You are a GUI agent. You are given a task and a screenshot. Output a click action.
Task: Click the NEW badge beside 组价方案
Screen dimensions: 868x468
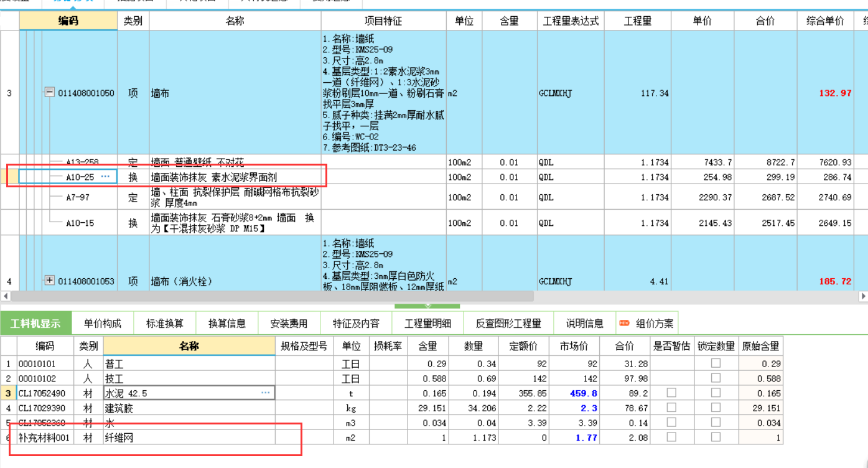coord(624,323)
